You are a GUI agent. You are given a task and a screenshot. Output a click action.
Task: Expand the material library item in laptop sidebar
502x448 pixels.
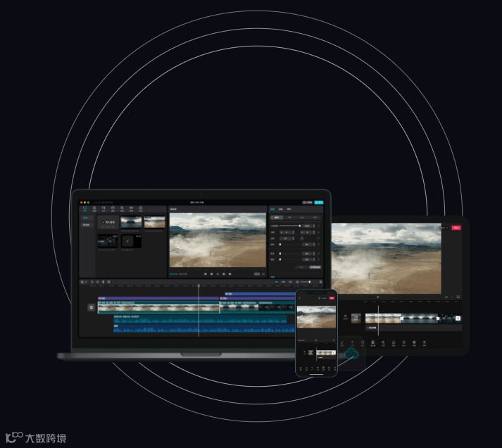87,225
